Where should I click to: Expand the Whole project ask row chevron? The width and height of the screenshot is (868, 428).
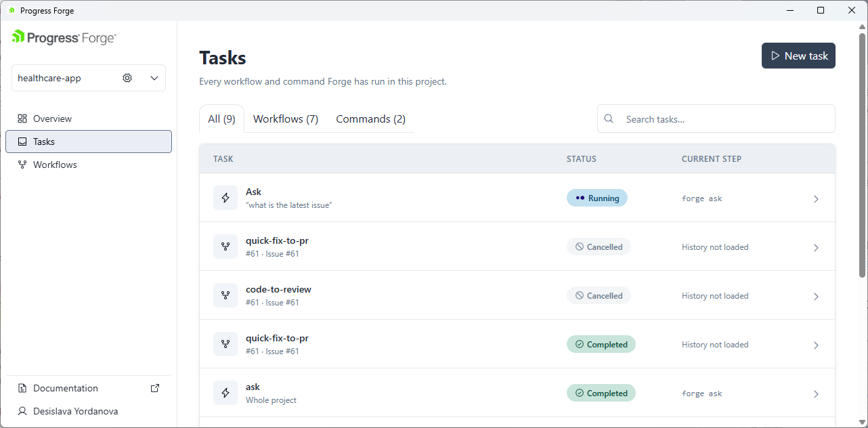[x=816, y=394]
